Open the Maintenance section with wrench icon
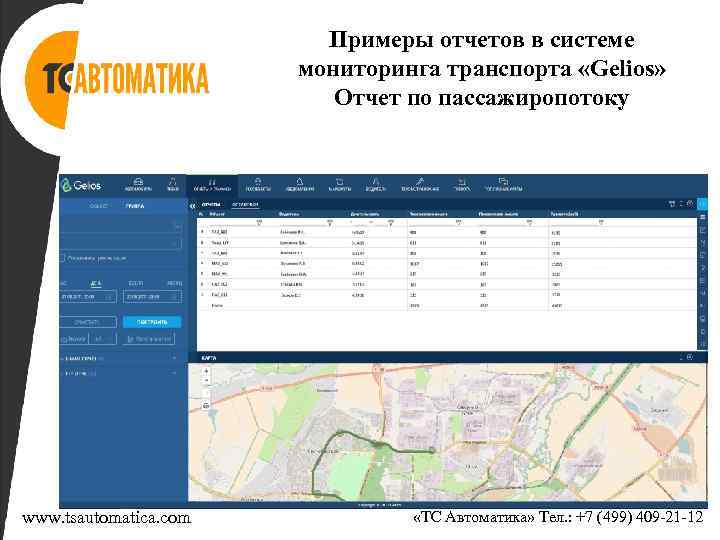 point(420,185)
